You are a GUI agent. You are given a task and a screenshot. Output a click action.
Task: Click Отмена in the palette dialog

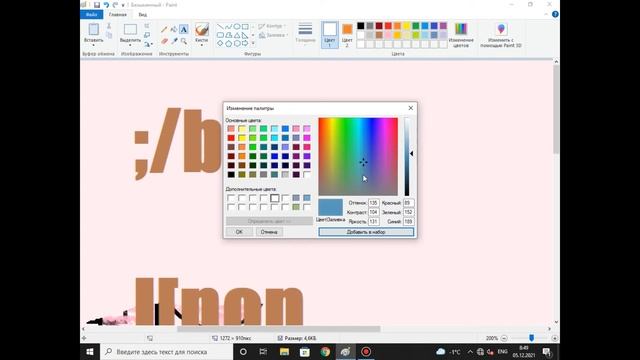point(269,231)
